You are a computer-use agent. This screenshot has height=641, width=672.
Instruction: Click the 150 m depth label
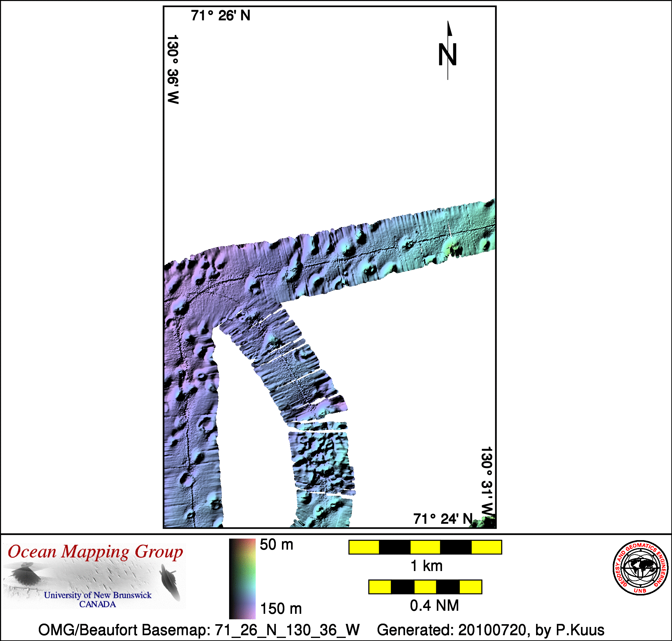(281, 608)
